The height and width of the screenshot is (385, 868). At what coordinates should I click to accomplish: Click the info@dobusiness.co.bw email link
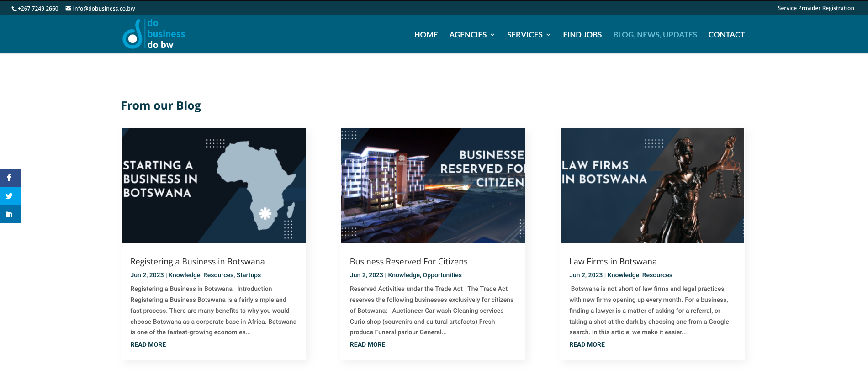104,9
